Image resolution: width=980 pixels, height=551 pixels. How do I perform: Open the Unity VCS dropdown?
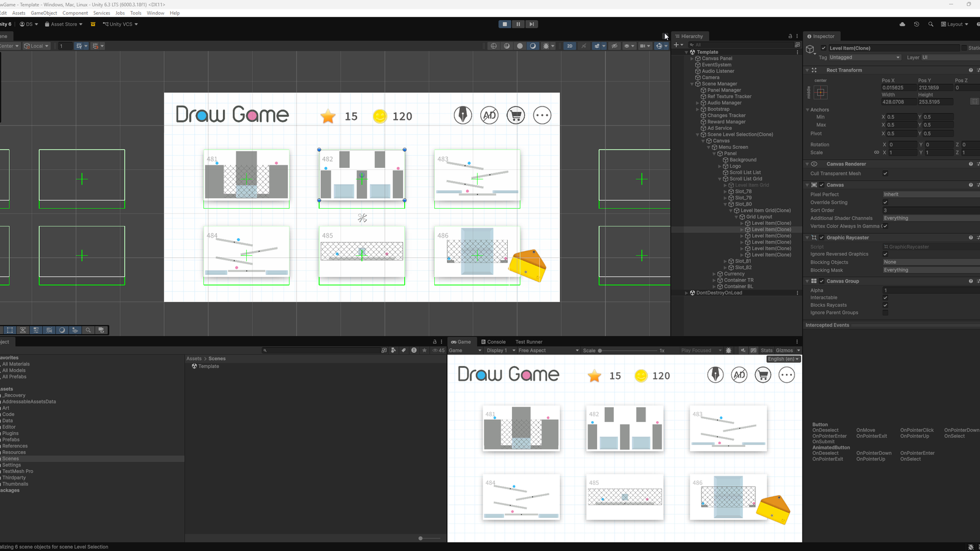(121, 24)
